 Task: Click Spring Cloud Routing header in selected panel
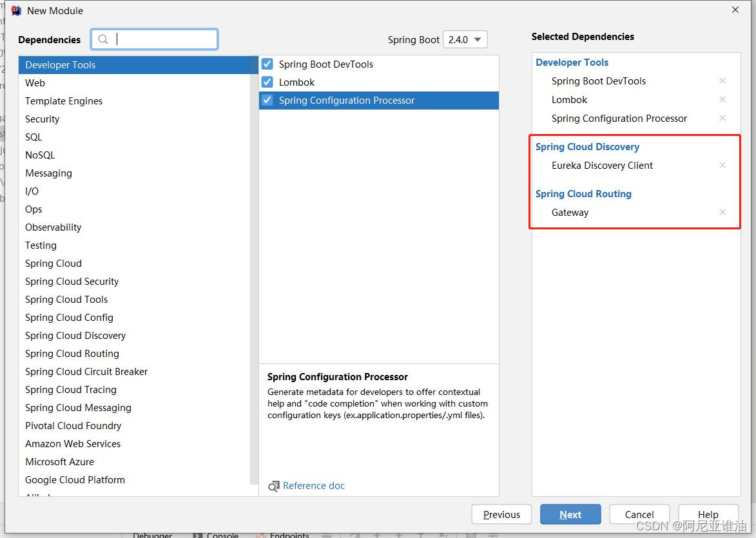coord(583,194)
